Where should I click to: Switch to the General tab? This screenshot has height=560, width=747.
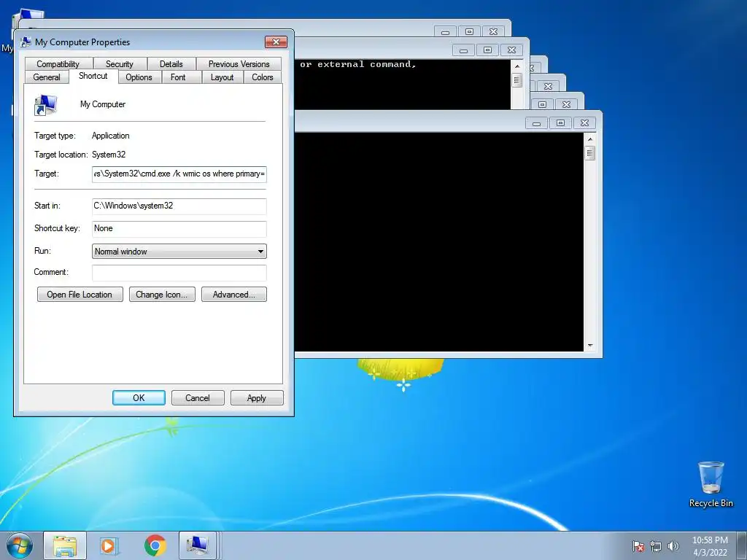click(47, 77)
